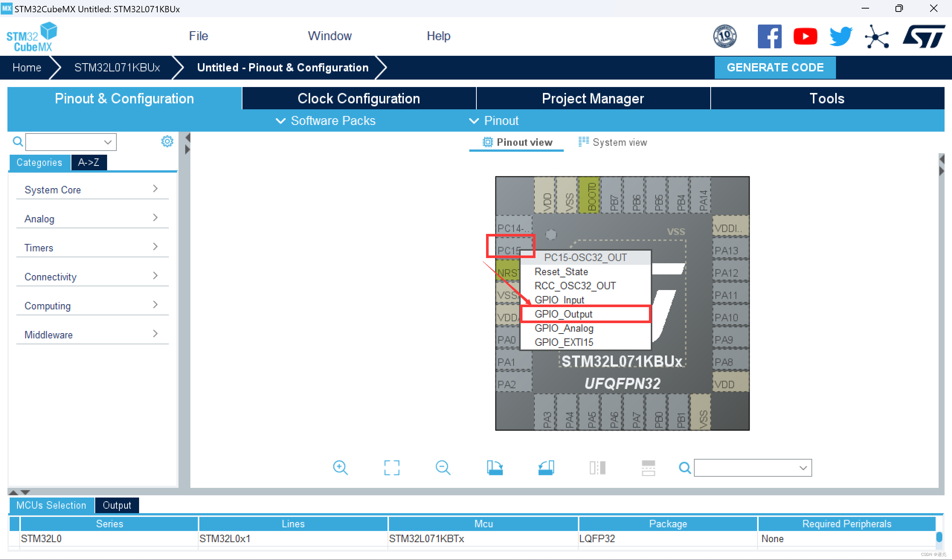Click the peripheral search magnifier icon
The image size is (952, 560).
click(x=17, y=142)
